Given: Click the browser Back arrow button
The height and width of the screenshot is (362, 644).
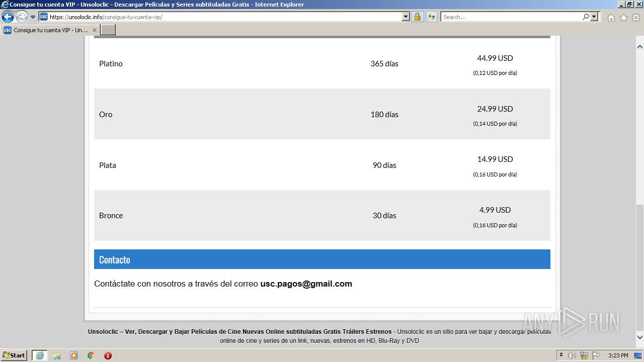Looking at the screenshot, I should [x=8, y=17].
